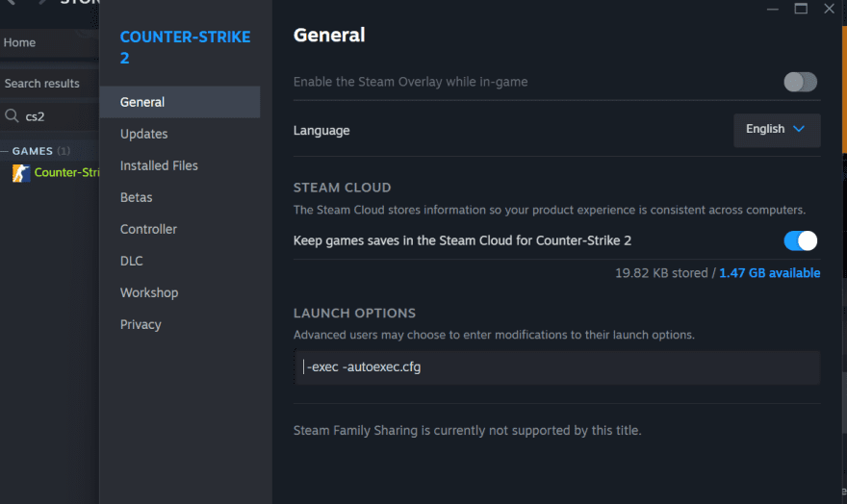
Task: Turn off Steam Cloud saves toggle
Action: click(x=800, y=240)
